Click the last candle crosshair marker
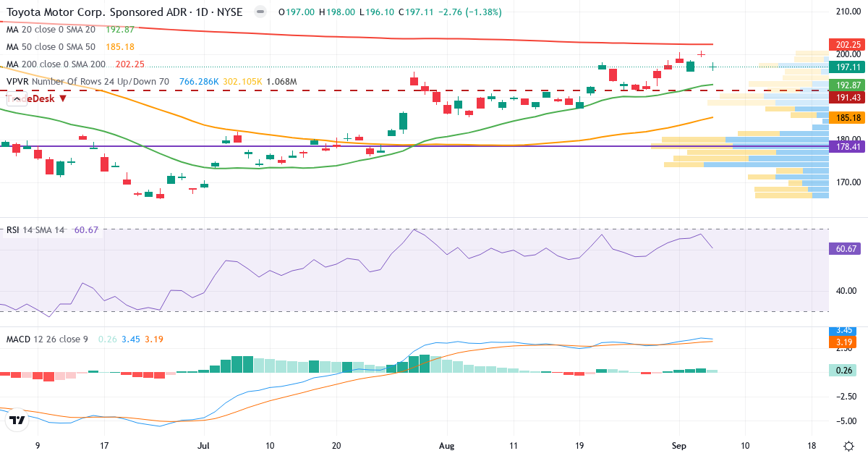 click(712, 67)
